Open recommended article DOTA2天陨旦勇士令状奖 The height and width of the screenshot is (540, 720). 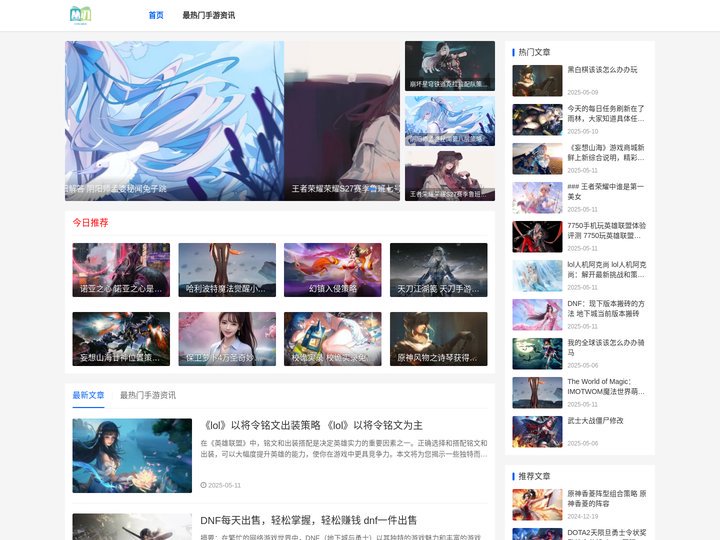[607, 534]
